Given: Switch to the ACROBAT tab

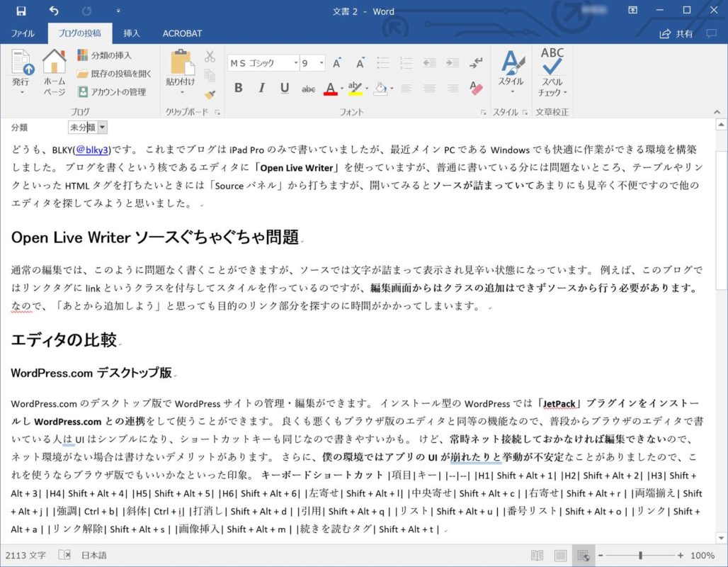Looking at the screenshot, I should 182,33.
